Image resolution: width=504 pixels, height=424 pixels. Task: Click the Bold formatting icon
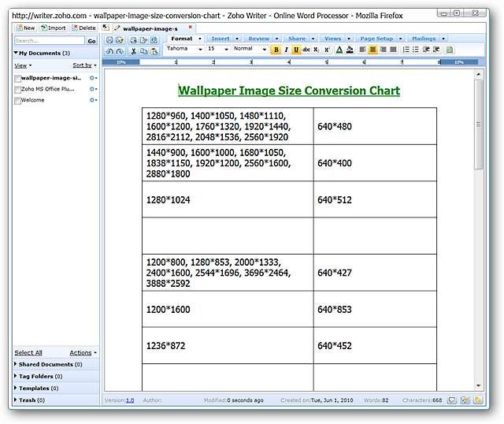click(x=276, y=50)
